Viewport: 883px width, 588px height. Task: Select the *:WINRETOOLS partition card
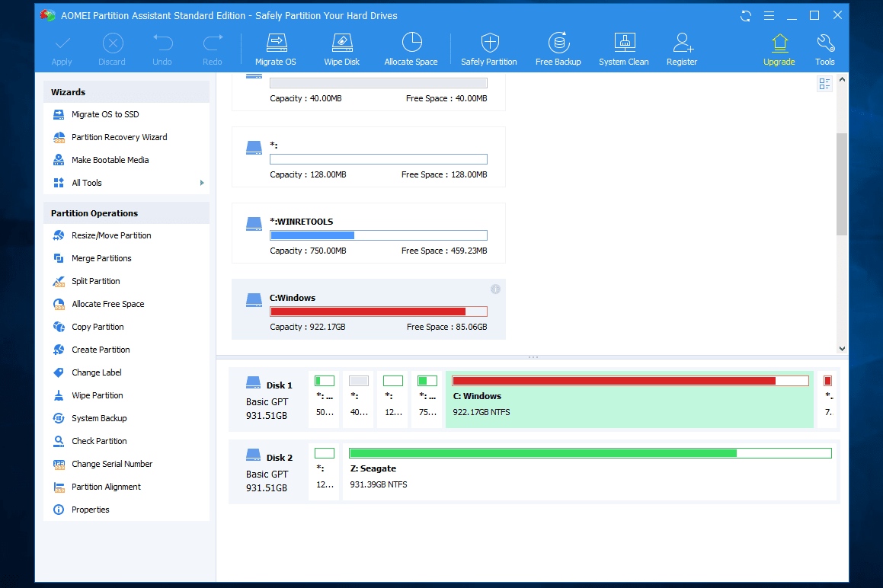pyautogui.click(x=369, y=233)
